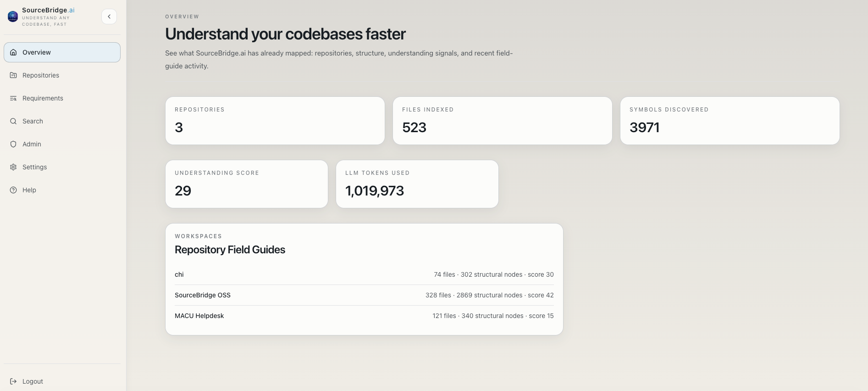
Task: Navigate to the Repositories section
Action: [40, 75]
